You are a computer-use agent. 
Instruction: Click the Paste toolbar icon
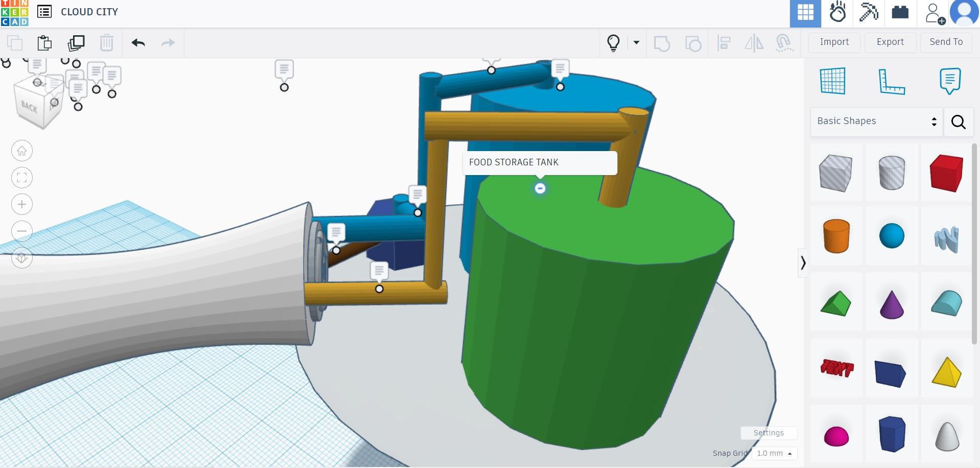(45, 43)
